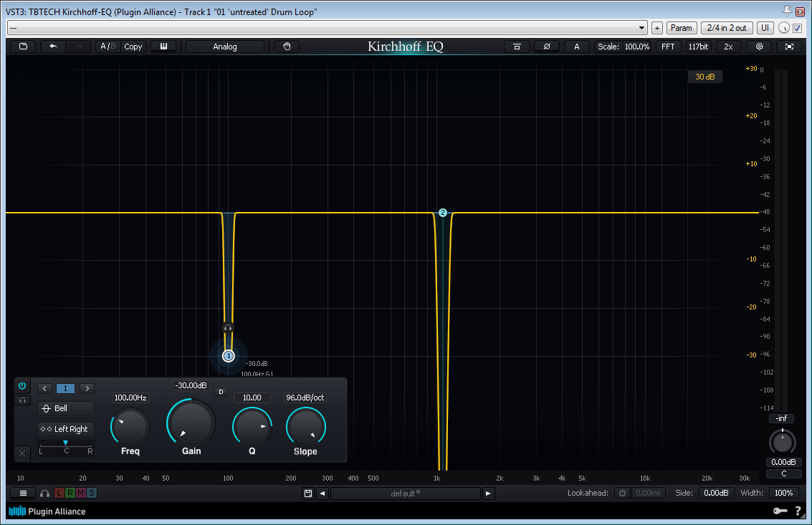The image size is (812, 525).
Task: Click the band number 1 indicator
Action: (x=65, y=388)
